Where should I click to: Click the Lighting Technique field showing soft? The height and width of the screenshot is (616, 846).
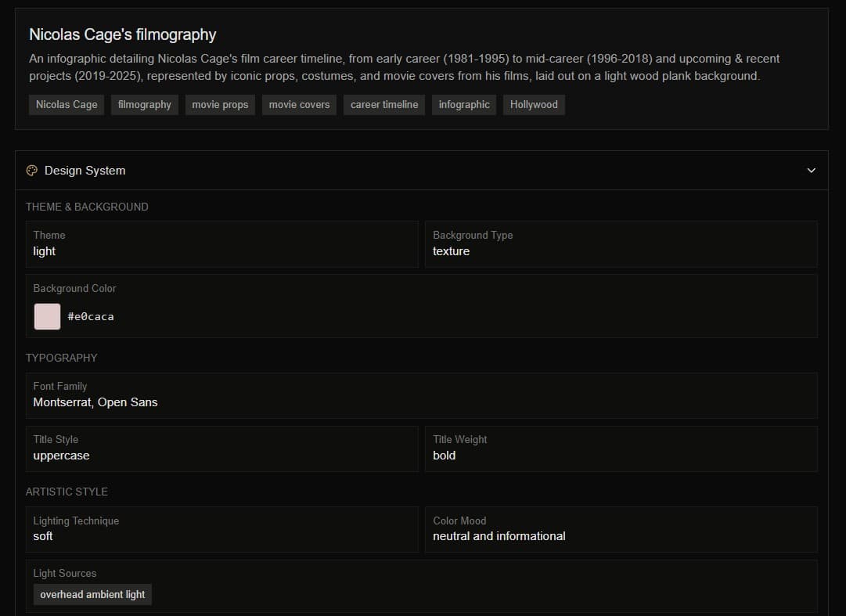point(222,529)
